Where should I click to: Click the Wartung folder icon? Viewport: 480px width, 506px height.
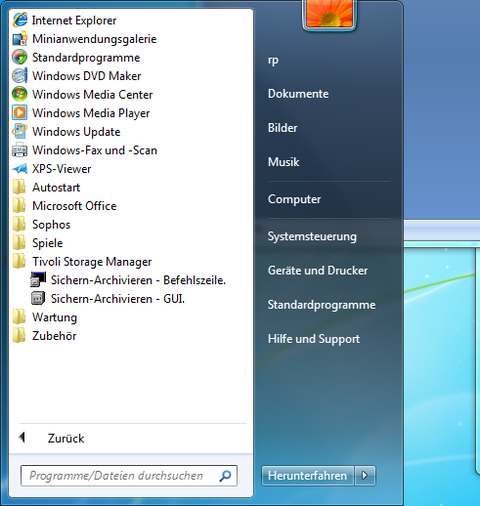click(x=19, y=317)
